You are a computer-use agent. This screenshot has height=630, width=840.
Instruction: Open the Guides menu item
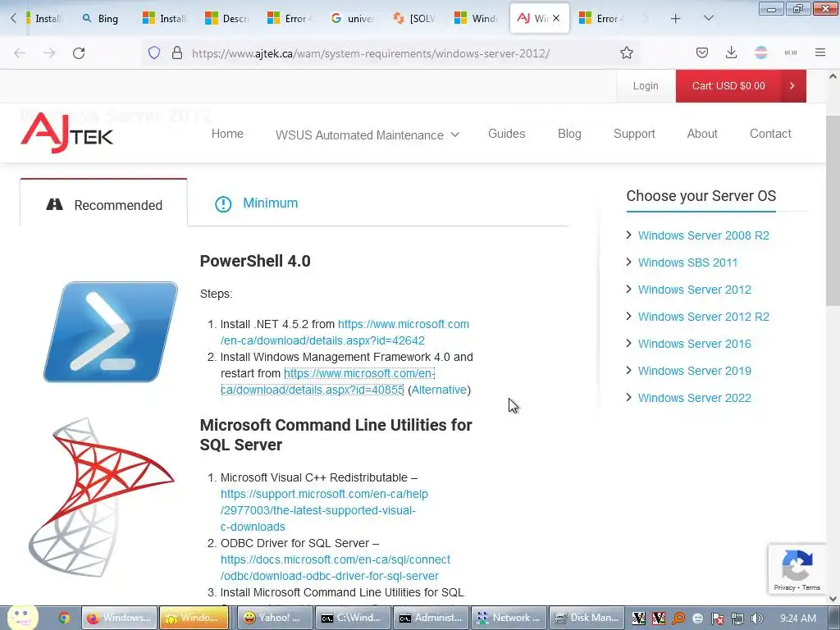point(506,134)
